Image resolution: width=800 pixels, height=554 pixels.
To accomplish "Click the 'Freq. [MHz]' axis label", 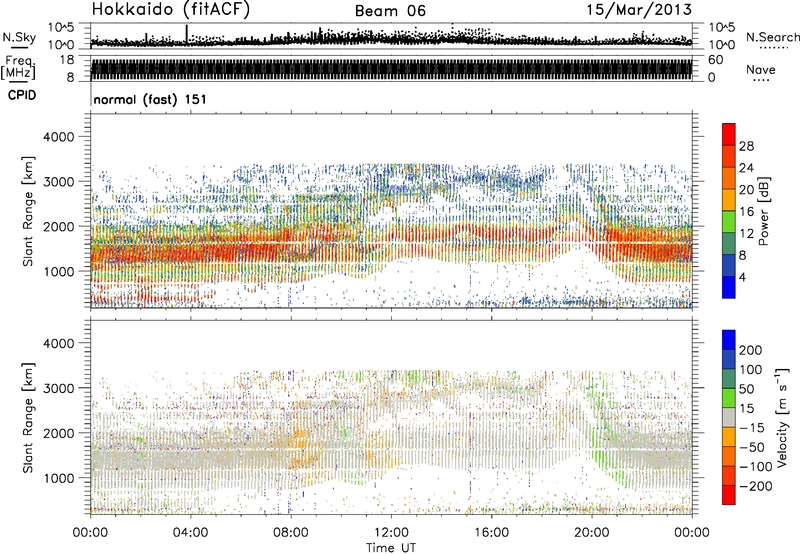I will (18, 67).
